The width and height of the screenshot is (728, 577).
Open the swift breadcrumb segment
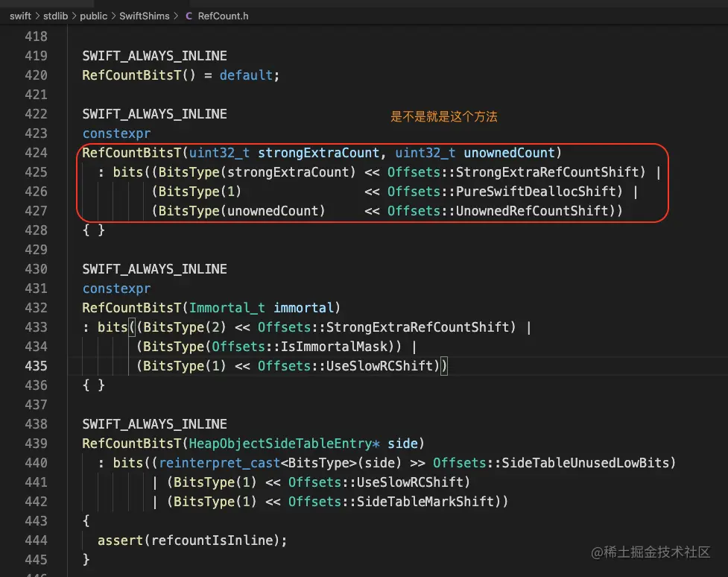click(20, 16)
